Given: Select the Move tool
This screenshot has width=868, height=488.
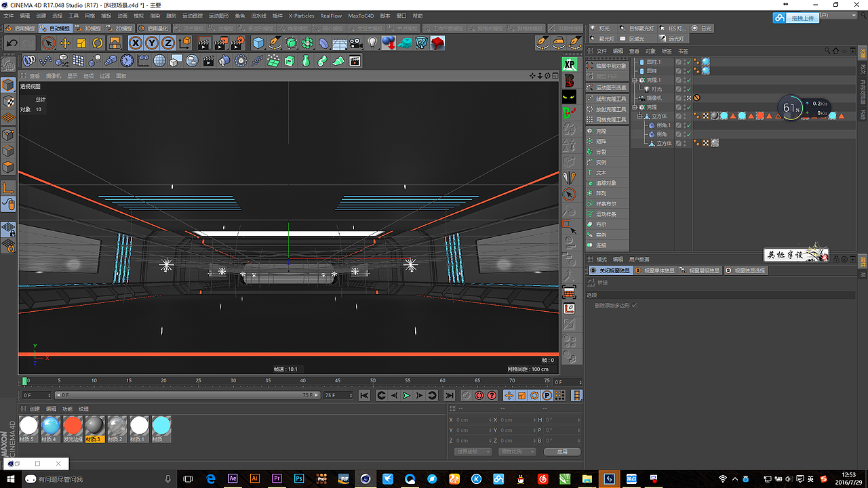Looking at the screenshot, I should point(65,43).
